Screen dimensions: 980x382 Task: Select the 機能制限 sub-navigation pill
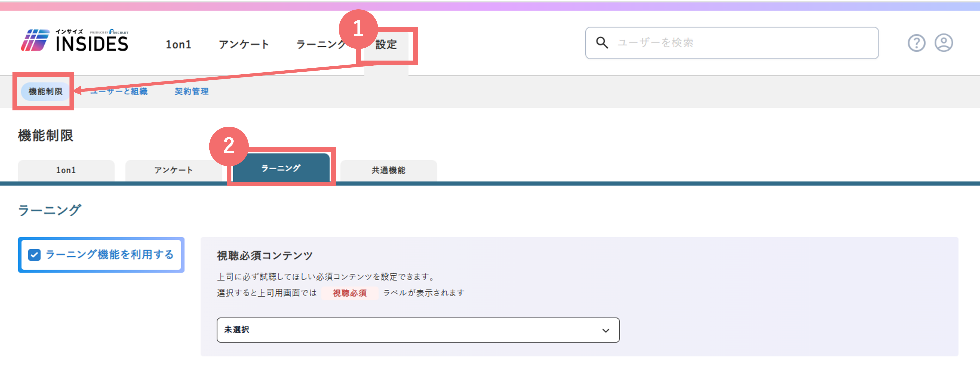click(x=45, y=91)
